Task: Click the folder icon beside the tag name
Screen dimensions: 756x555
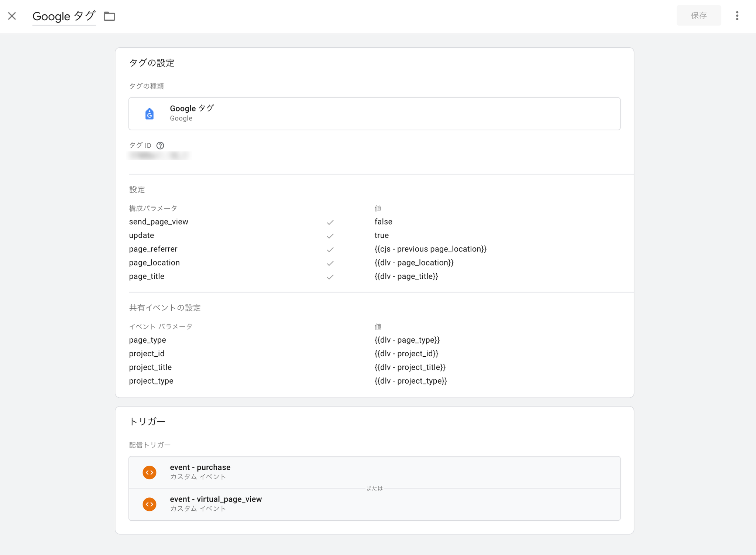Action: tap(109, 16)
